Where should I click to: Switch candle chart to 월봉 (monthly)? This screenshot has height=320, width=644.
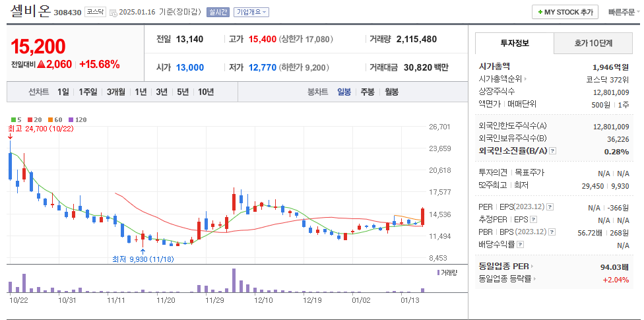(x=391, y=92)
